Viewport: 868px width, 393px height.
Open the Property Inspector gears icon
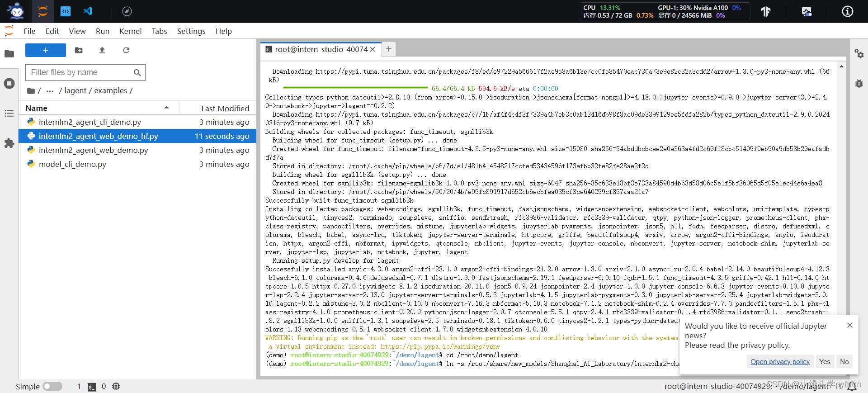(x=859, y=54)
